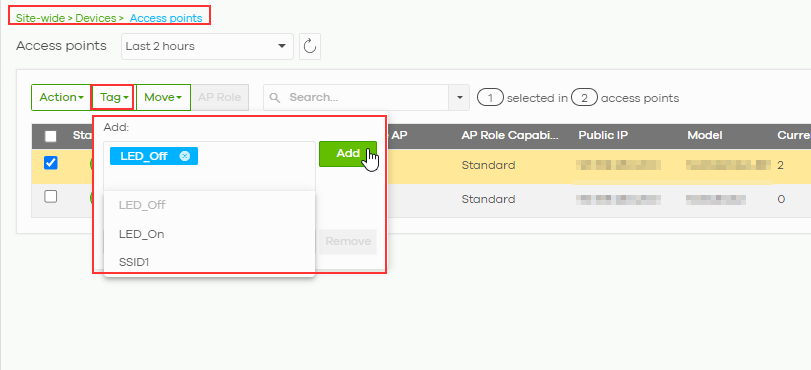
Task: Select the greyed LED_Off list option
Action: click(142, 205)
